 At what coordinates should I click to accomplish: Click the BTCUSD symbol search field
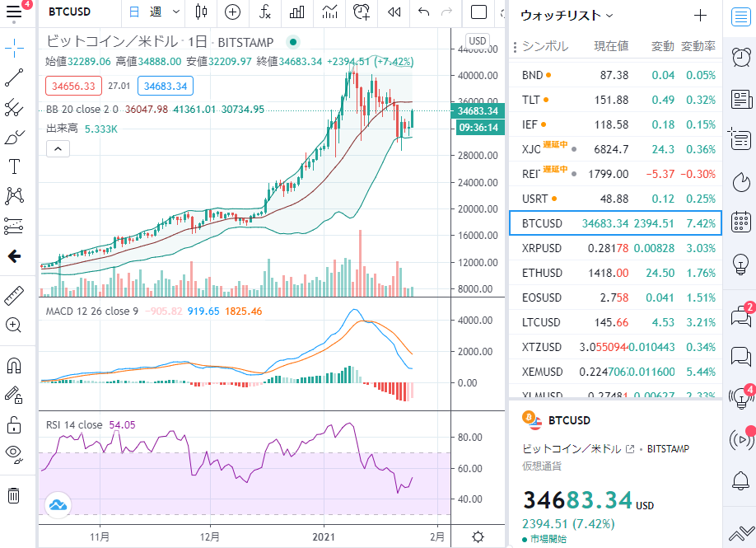point(69,12)
